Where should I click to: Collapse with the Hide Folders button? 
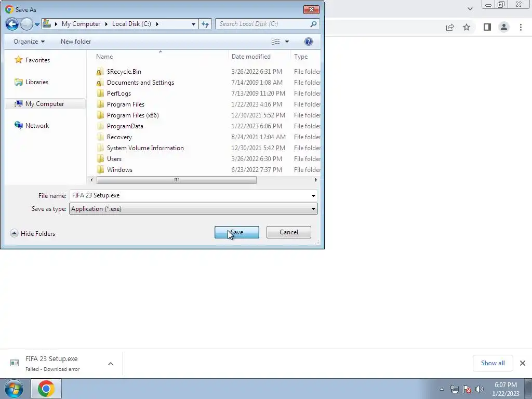coord(33,233)
